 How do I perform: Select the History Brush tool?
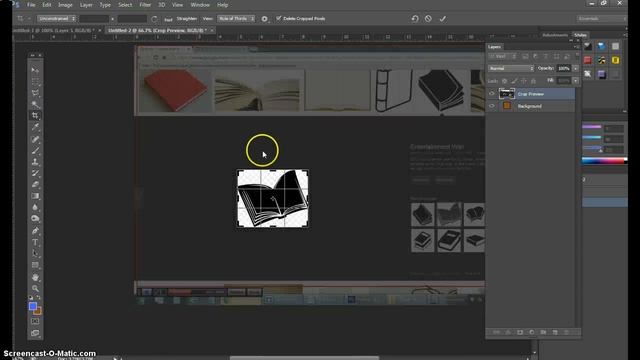[35, 173]
